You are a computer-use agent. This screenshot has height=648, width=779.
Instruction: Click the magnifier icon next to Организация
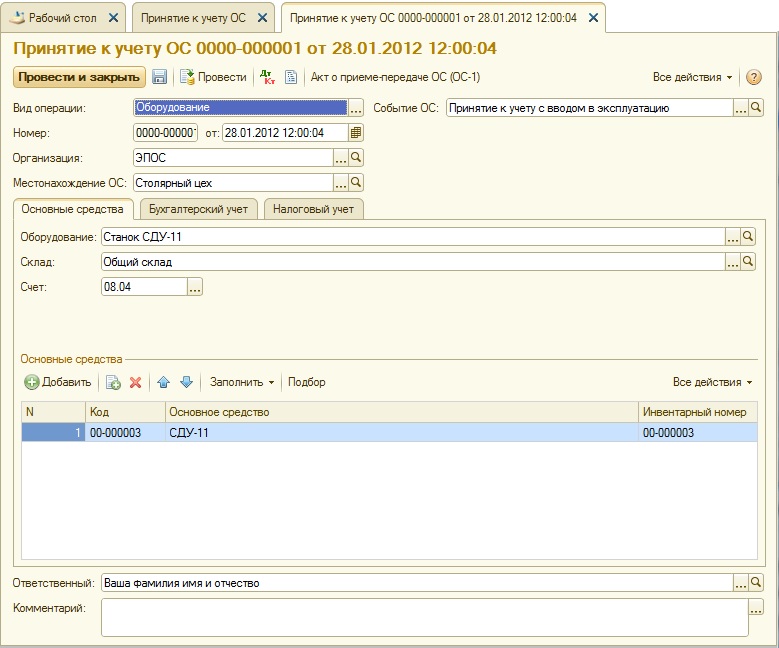(356, 158)
